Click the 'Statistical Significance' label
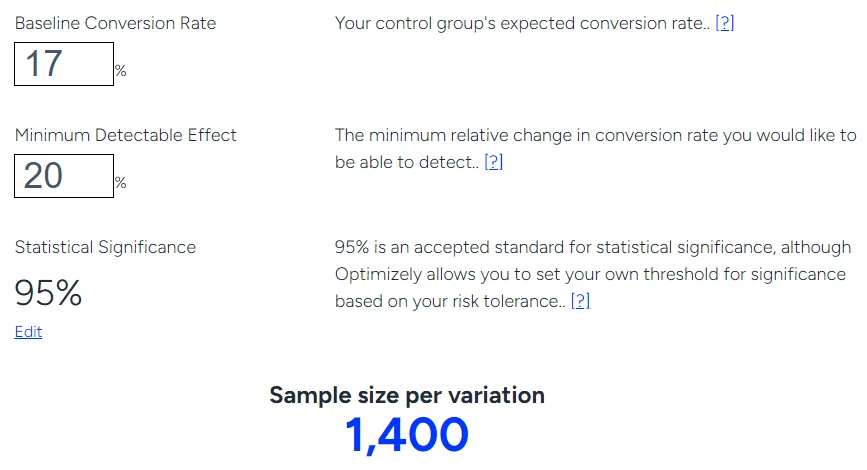 pos(105,247)
